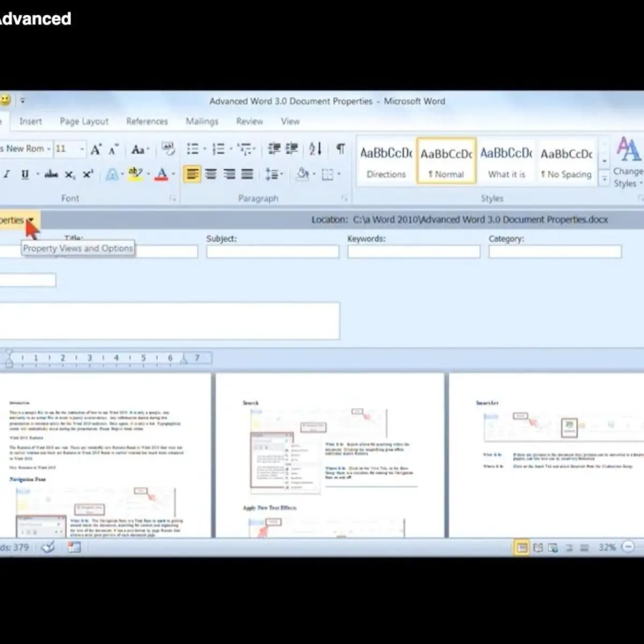Click the smiley face Quick Access icon
This screenshot has height=644, width=644.
point(5,100)
